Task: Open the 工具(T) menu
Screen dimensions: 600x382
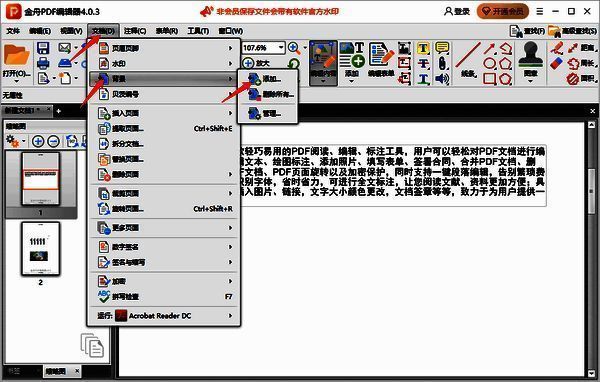Action: coord(198,31)
